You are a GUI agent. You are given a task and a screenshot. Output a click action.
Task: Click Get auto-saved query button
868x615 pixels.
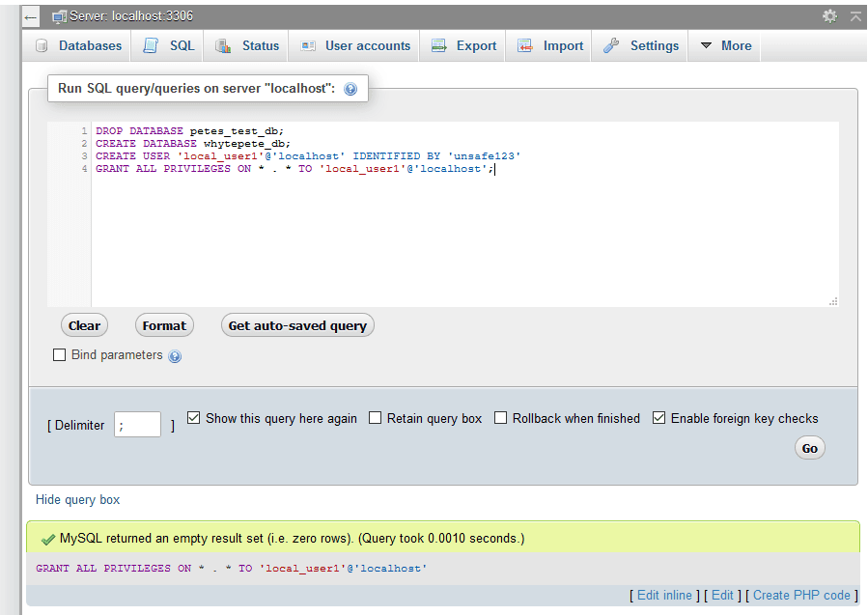[297, 325]
